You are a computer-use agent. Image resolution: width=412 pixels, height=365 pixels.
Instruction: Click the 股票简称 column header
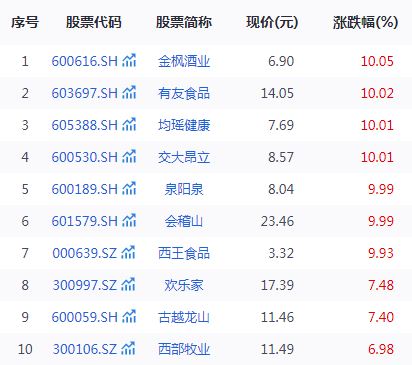(184, 22)
